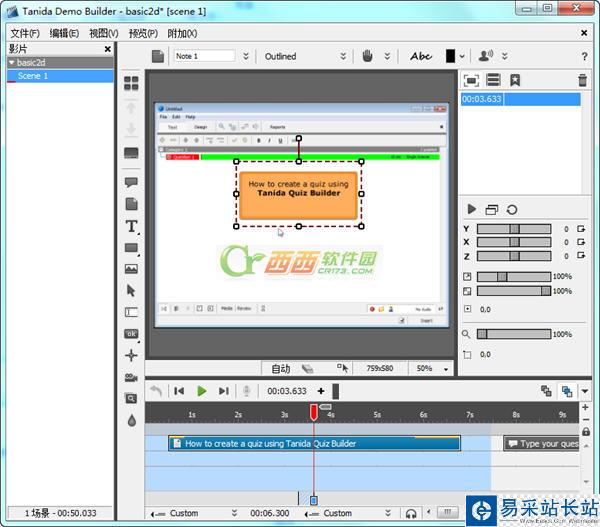Open help with the question mark
Image resolution: width=600 pixels, height=527 pixels.
584,56
